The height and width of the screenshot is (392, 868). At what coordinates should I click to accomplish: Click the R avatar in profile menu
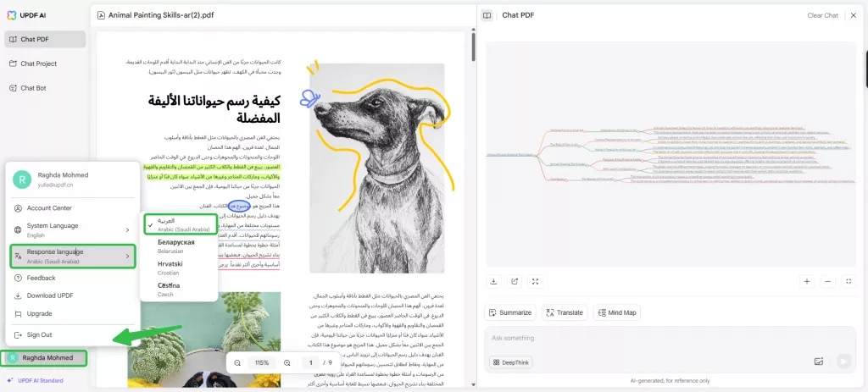[x=22, y=179]
